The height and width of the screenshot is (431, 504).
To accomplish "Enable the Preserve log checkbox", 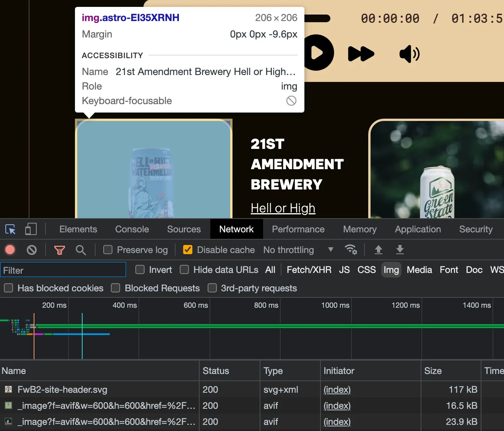I will point(107,250).
